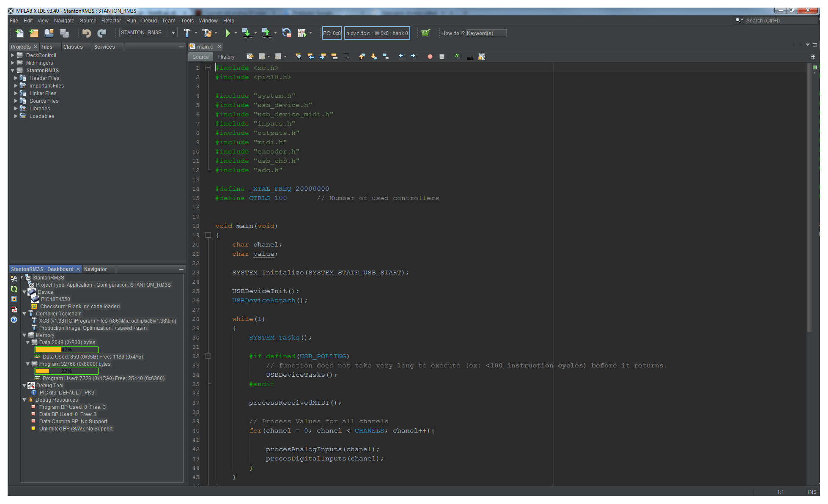Screen dimensions: 828x504
Task: Click Refresh Debug Tool Status dashboard icon
Action: pyautogui.click(x=14, y=289)
